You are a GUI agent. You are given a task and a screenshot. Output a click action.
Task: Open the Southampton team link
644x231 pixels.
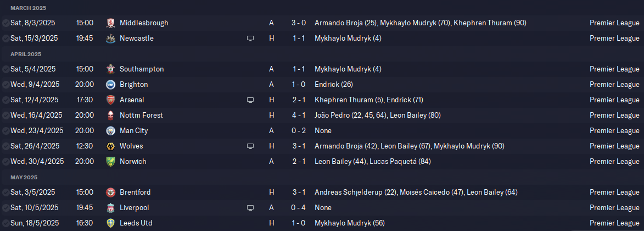(141, 69)
